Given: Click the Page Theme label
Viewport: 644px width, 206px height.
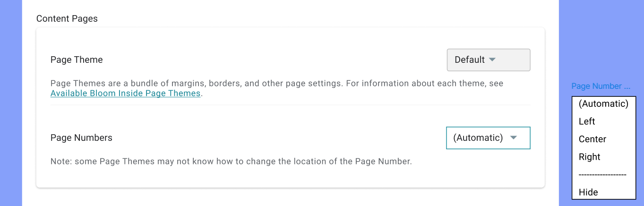Looking at the screenshot, I should pyautogui.click(x=77, y=60).
